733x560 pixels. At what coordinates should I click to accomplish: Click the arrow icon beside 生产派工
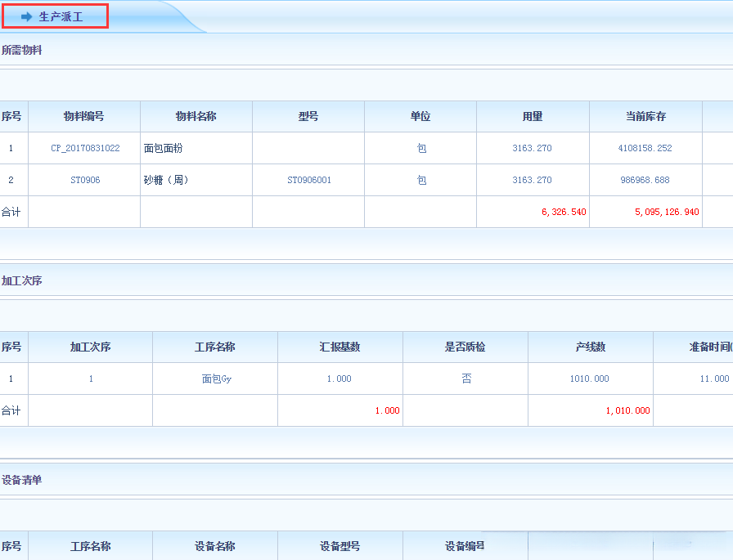(x=27, y=17)
